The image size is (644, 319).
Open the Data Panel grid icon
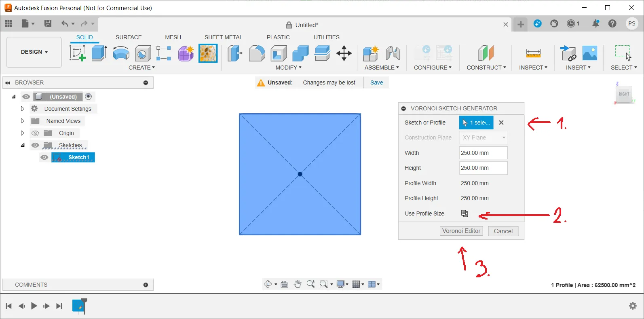tap(8, 23)
